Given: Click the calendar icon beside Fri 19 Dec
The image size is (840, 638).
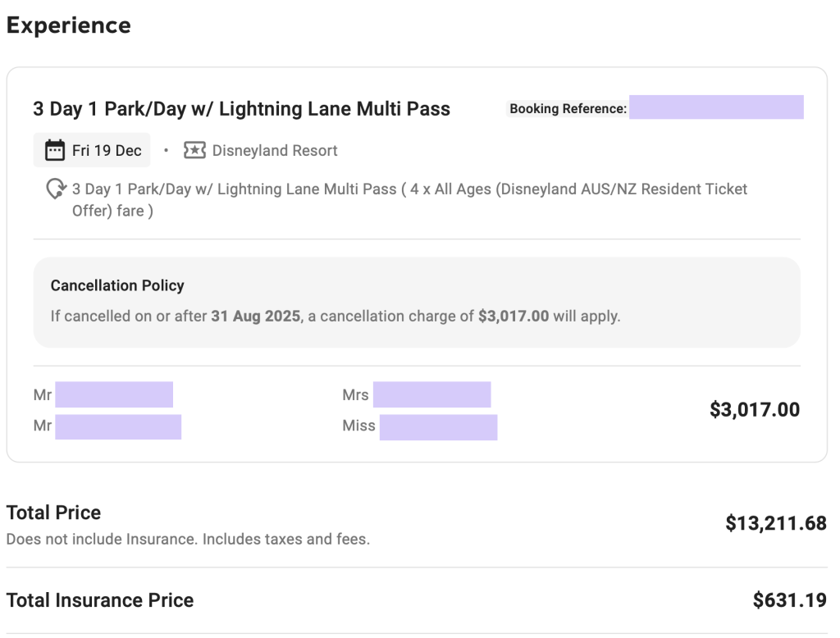Looking at the screenshot, I should pos(55,150).
